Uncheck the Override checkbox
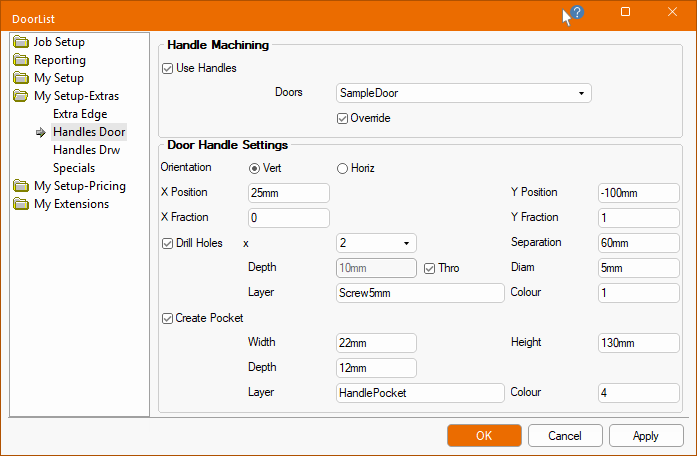This screenshot has width=697, height=456. (343, 118)
